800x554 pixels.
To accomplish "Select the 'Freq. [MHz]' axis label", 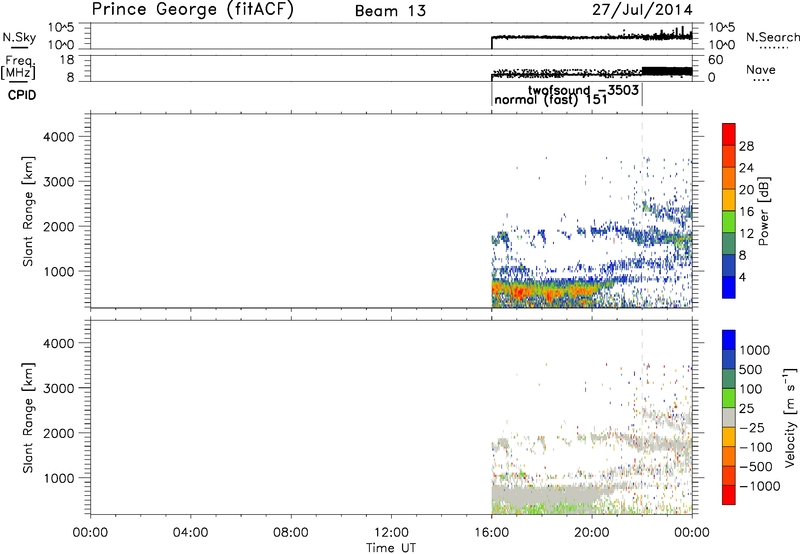I will [19, 67].
